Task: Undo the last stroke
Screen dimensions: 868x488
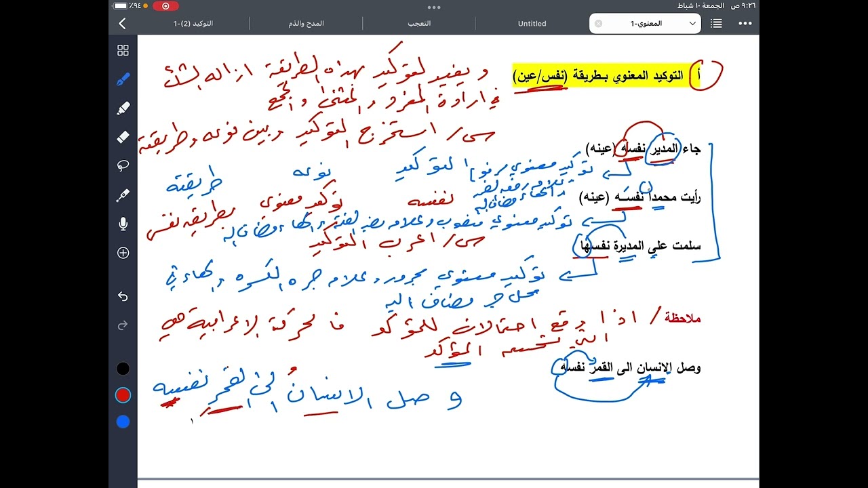Action: [123, 296]
